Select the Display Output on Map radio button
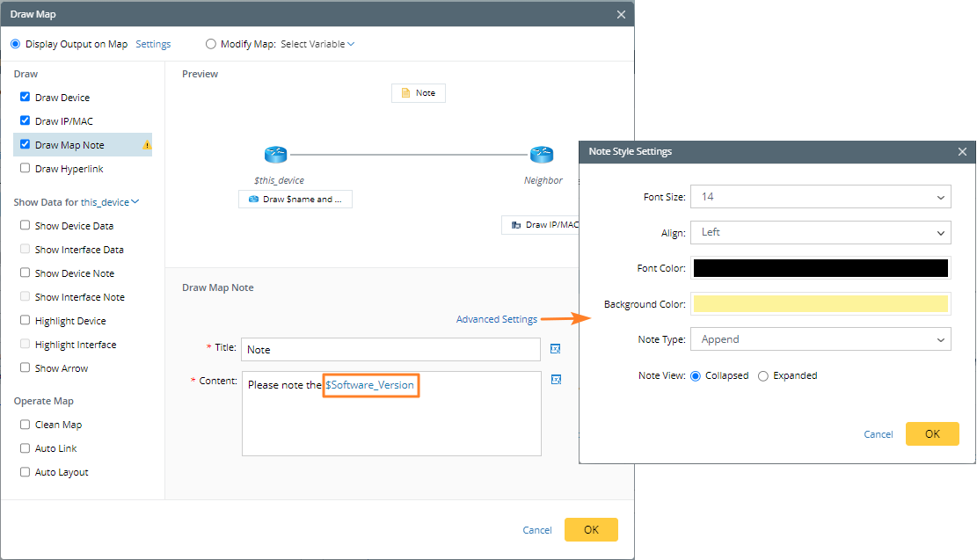 [16, 44]
